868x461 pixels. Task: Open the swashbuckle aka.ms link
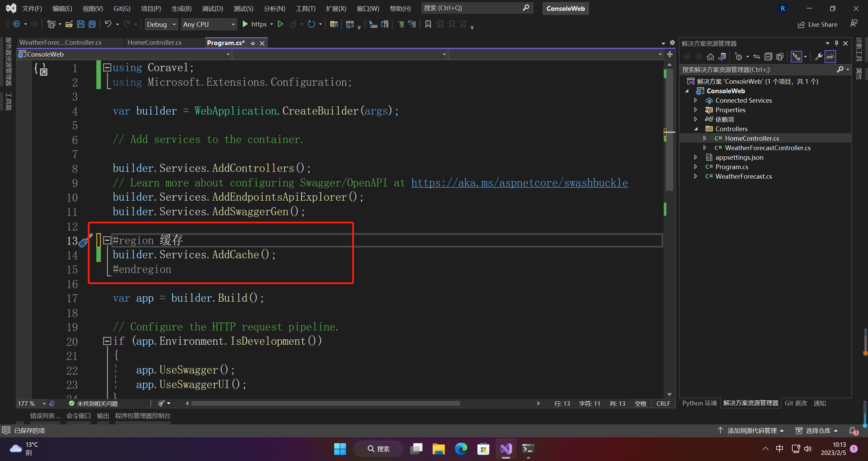519,183
